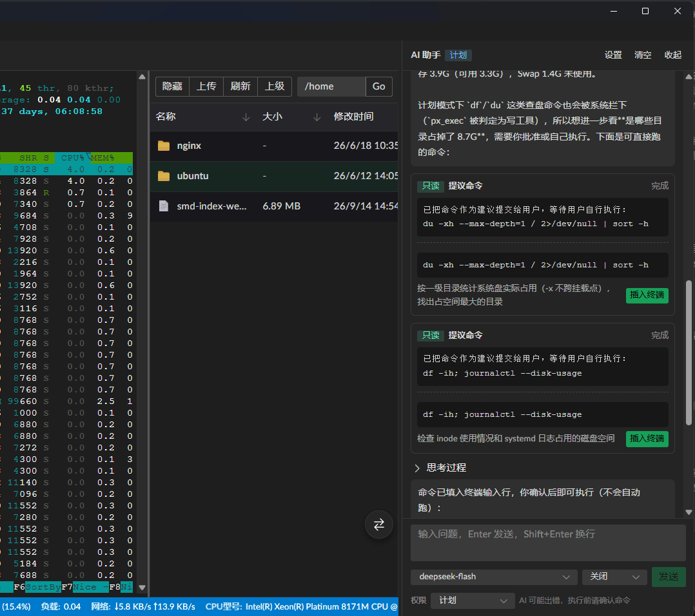Viewport: 695px width, 616px height.
Task: Click the 刷新 refresh button
Action: tap(240, 86)
